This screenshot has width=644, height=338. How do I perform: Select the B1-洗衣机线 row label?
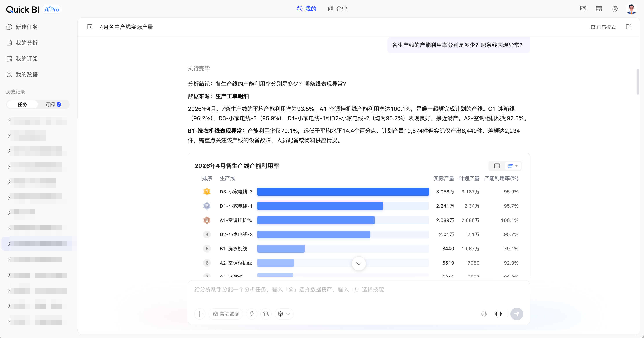coord(233,249)
